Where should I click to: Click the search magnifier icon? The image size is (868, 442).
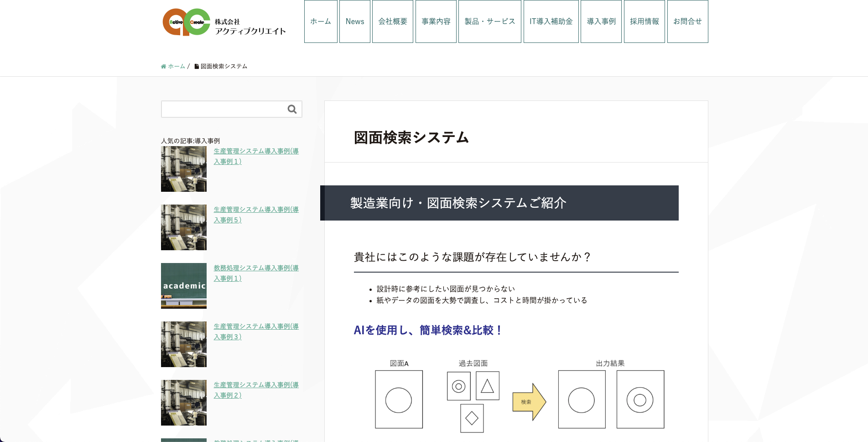pos(292,109)
